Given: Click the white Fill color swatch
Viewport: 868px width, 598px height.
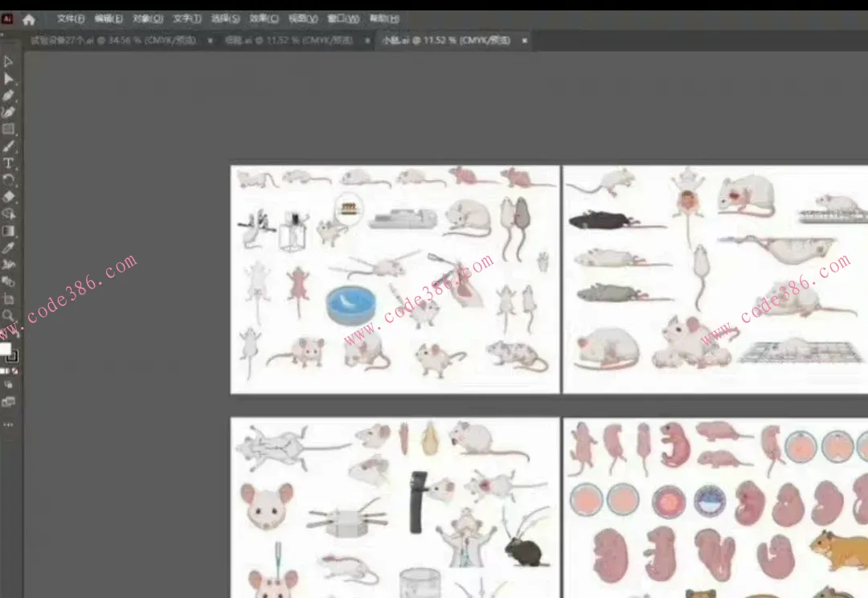Looking at the screenshot, I should coord(6,349).
